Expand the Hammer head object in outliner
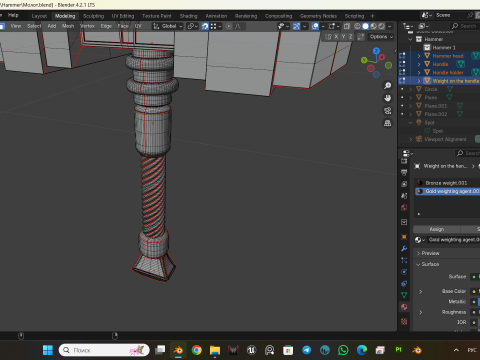Image resolution: width=480 pixels, height=360 pixels. pos(419,56)
